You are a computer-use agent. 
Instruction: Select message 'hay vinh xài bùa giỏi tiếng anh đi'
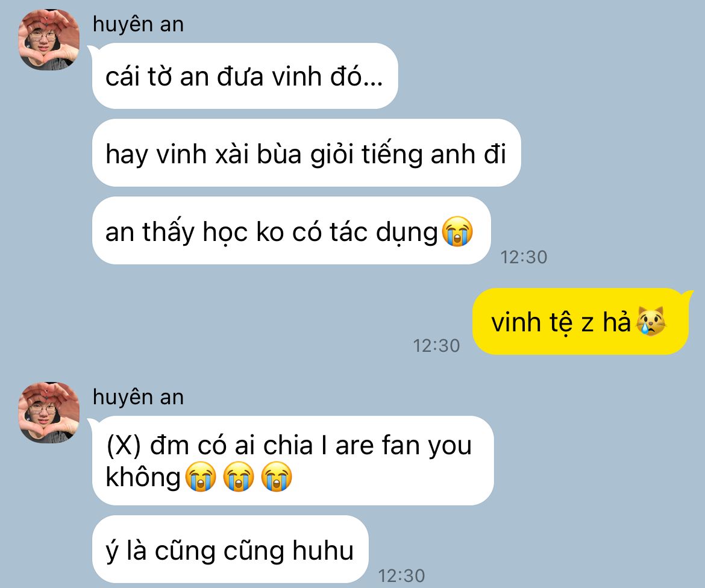306,153
